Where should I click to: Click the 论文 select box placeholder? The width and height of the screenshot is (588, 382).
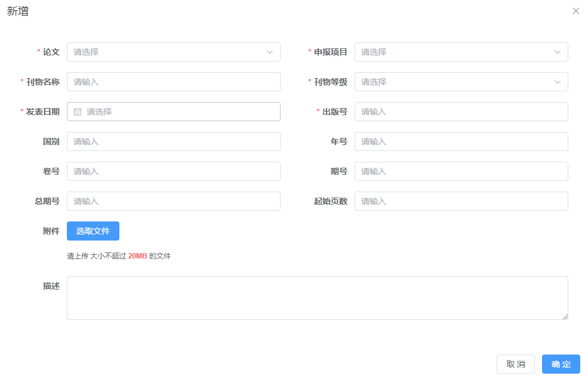coord(87,52)
